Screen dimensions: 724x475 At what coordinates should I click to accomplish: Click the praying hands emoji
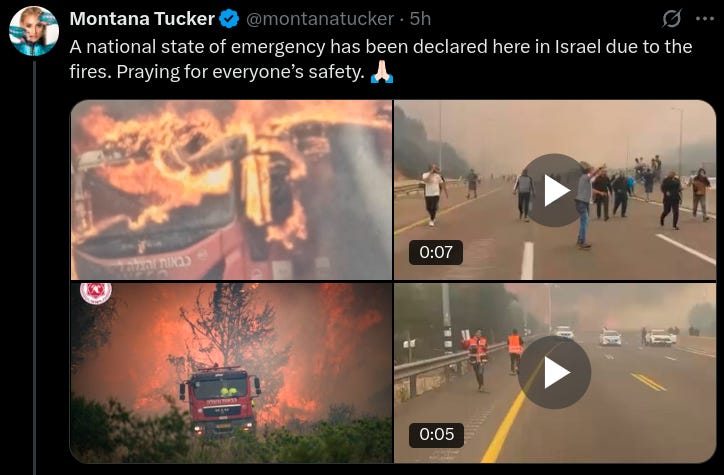pos(382,72)
